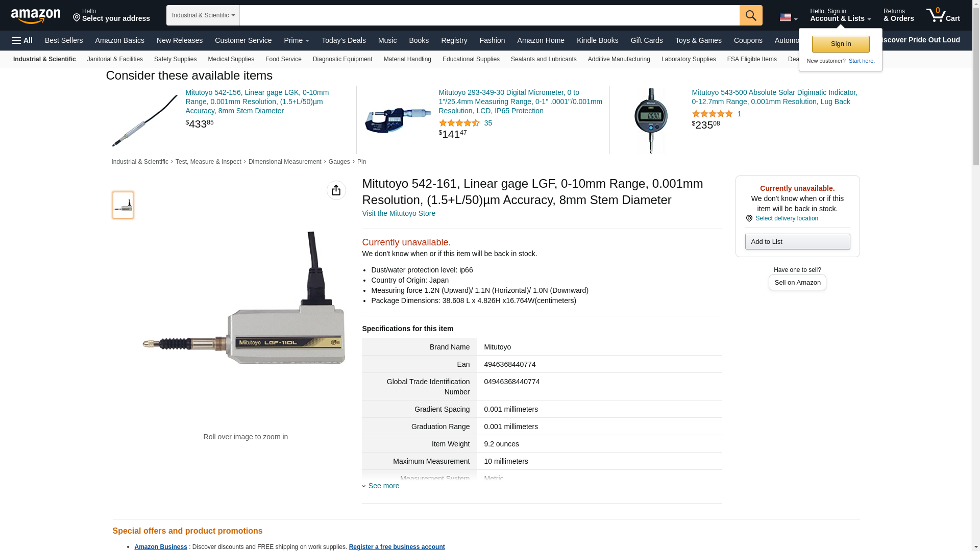Image resolution: width=980 pixels, height=551 pixels.
Task: Visit the Mitutoyo Store link
Action: (x=398, y=213)
